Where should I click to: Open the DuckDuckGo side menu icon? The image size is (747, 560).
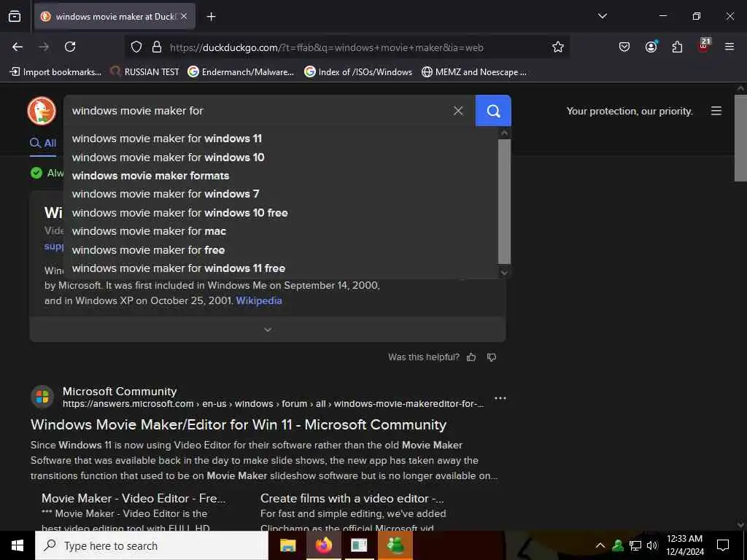coord(716,111)
